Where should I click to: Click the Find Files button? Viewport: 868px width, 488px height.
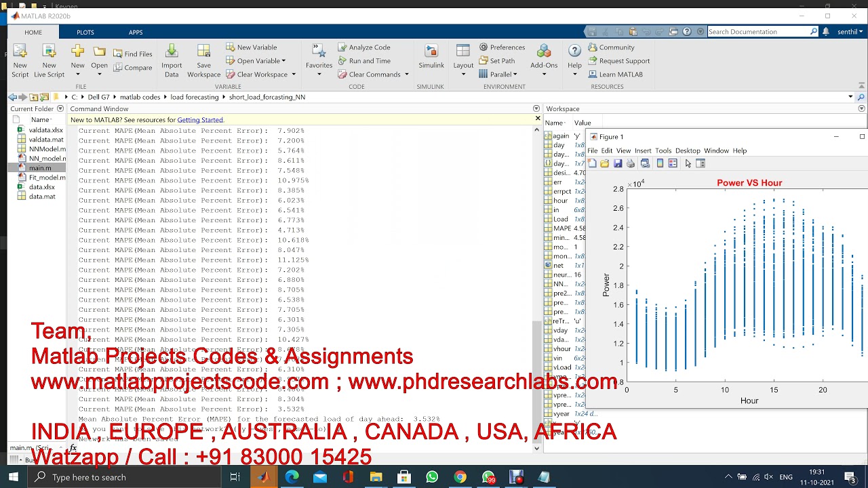[132, 54]
